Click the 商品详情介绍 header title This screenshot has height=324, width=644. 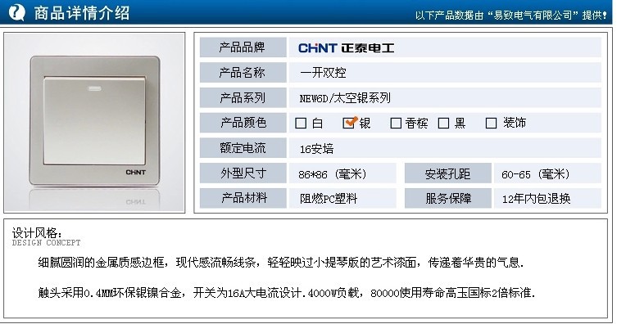(82, 13)
